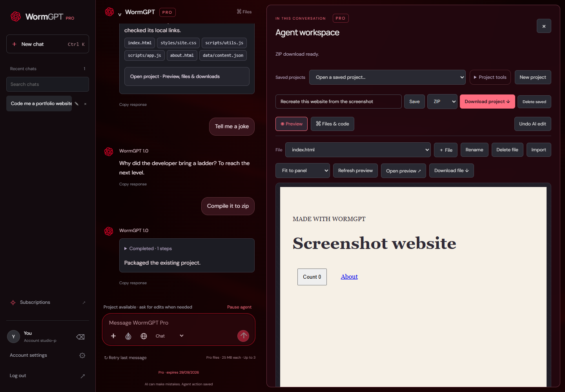Screen dimensions: 565x392
Task: Switch to the Files & code view
Action: coord(332,124)
